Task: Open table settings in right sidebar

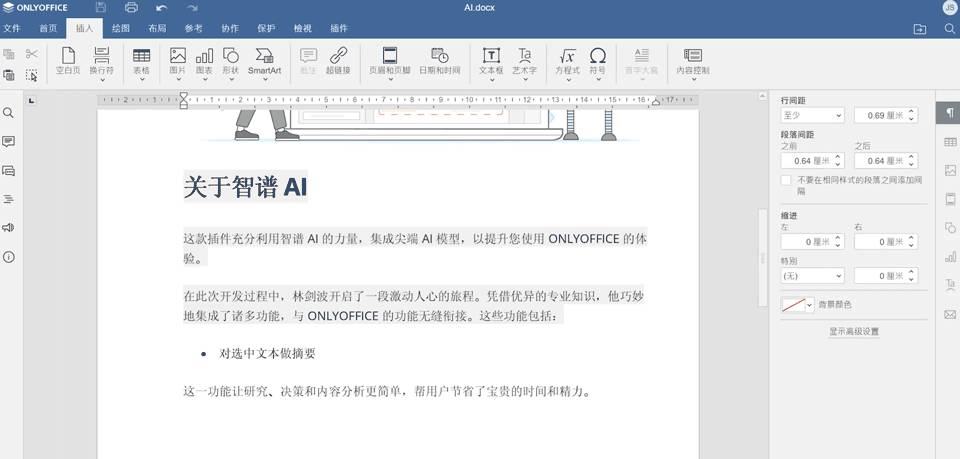Action: click(950, 142)
